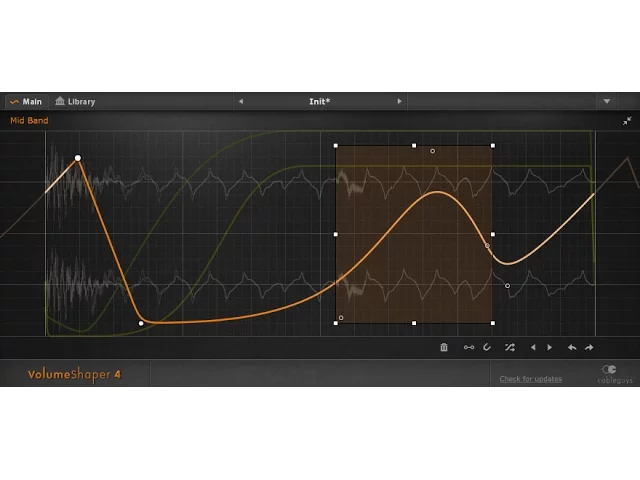Select the large white peak curve point
The width and height of the screenshot is (640, 480).
pos(78,158)
